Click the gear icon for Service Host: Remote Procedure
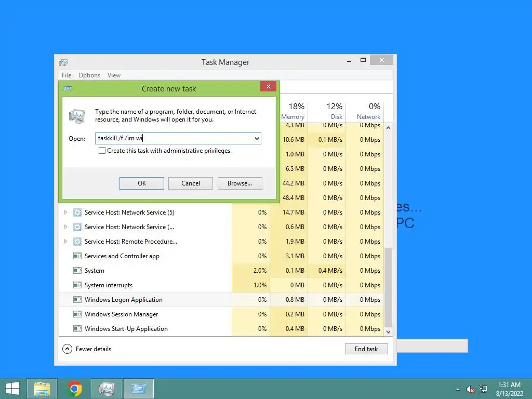Screen dimensions: 532x399 point(77,242)
